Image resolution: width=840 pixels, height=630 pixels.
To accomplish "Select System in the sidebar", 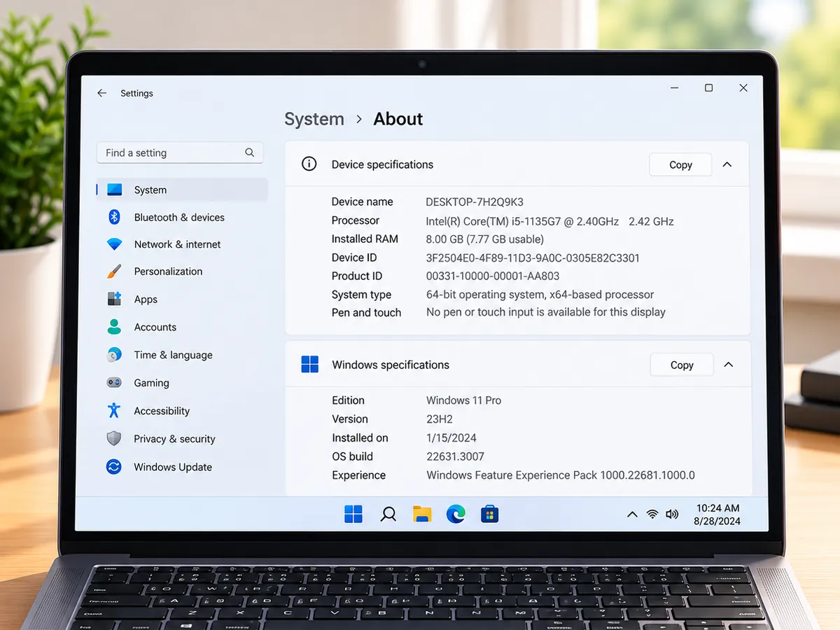I will (182, 190).
